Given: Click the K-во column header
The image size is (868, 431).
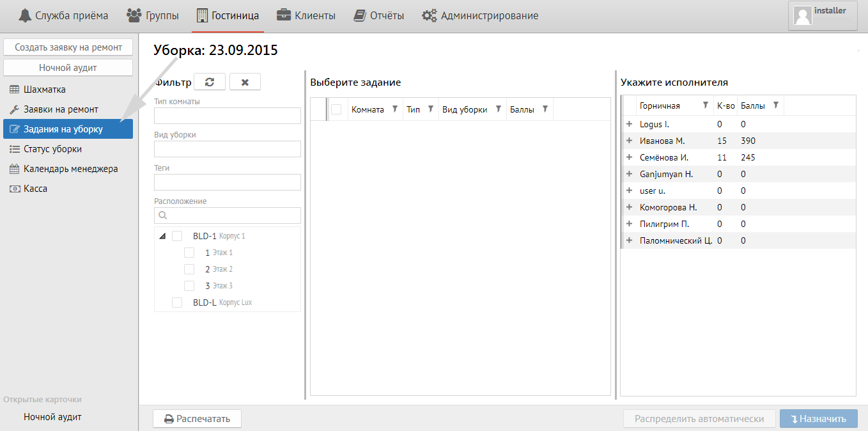Looking at the screenshot, I should click(726, 106).
